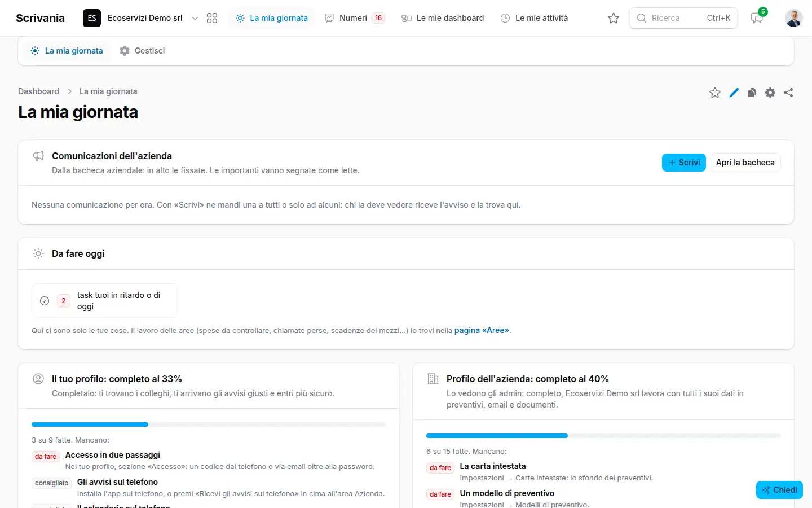
Task: Share the dashboard via share icon
Action: pyautogui.click(x=788, y=93)
